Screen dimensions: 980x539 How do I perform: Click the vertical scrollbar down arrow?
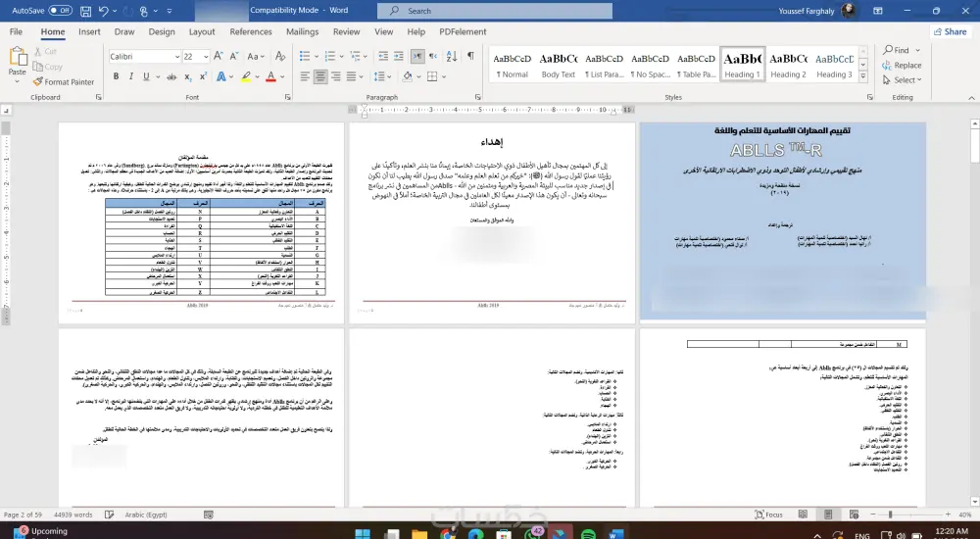click(x=974, y=502)
